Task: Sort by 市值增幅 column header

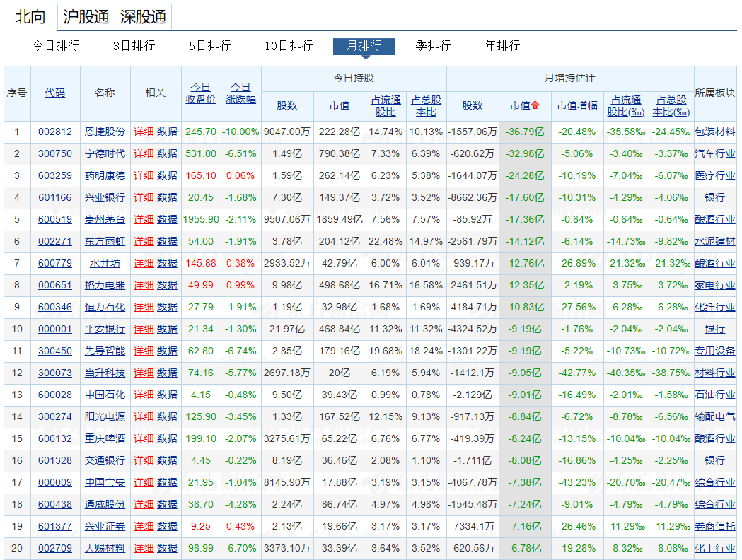Action: pos(576,105)
